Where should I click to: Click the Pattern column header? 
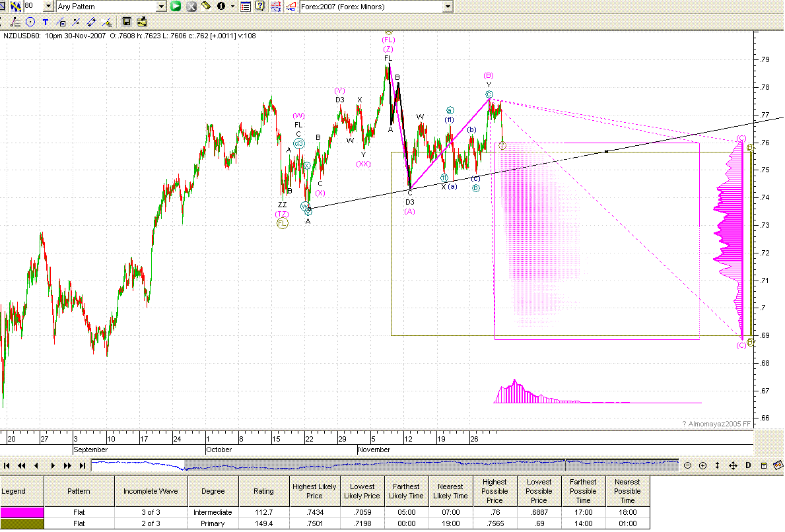pyautogui.click(x=79, y=491)
